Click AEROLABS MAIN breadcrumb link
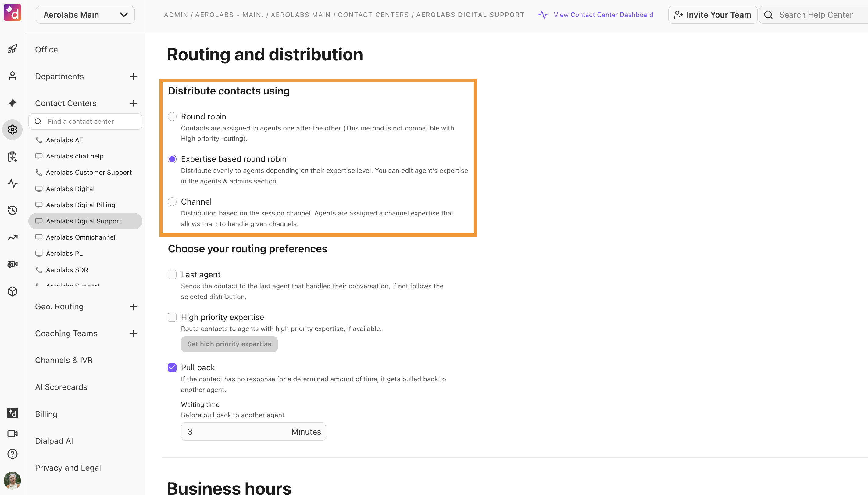 (x=301, y=15)
